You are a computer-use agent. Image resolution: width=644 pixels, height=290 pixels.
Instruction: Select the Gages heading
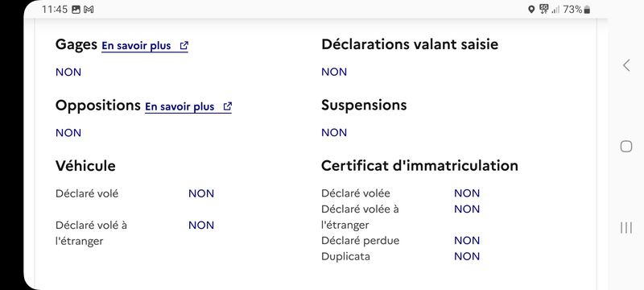76,44
